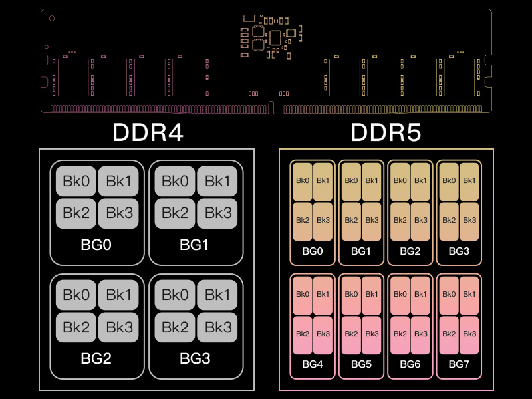Screen dimensions: 532x399
Task: Select Bk2 block in DDR5 BG1
Action: (351, 221)
